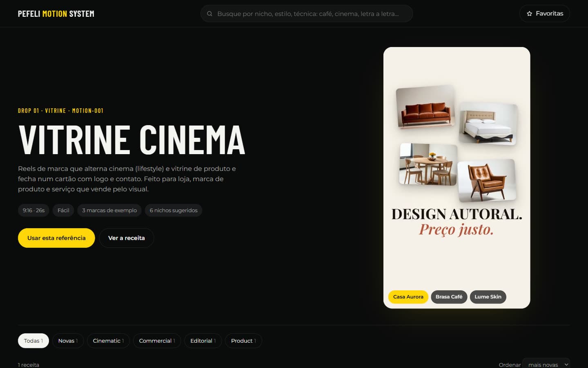The height and width of the screenshot is (368, 588).
Task: Click the star icon in Favoritas
Action: coord(530,13)
